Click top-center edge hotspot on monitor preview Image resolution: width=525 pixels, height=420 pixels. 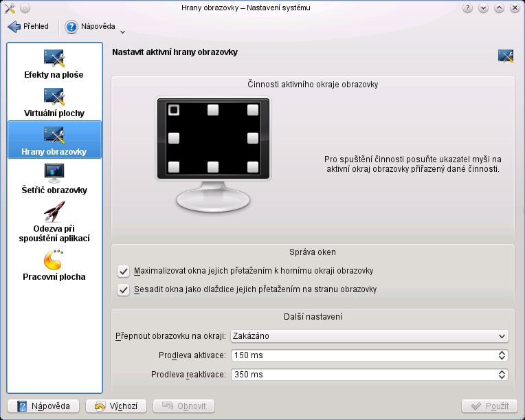(213, 110)
